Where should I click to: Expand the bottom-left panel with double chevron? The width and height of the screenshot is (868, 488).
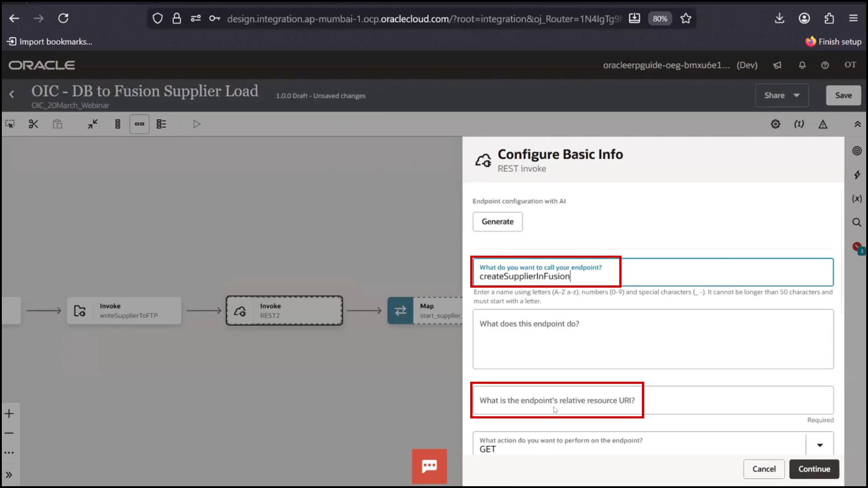[x=9, y=475]
